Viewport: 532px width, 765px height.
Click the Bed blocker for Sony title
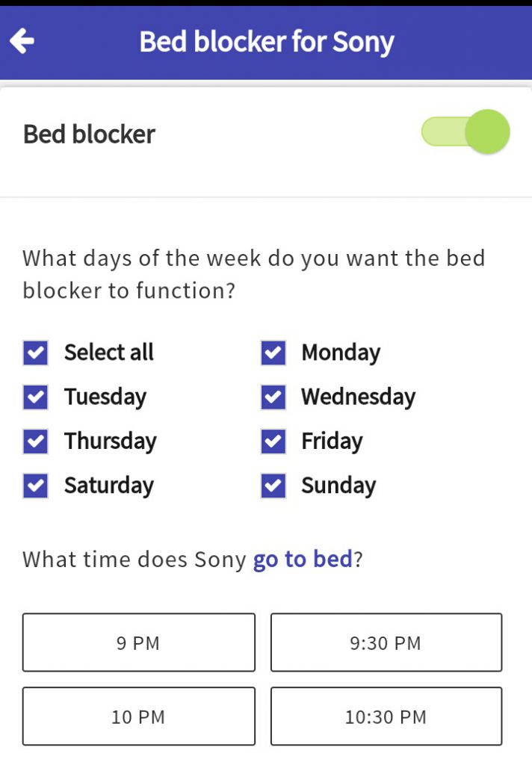(x=265, y=42)
